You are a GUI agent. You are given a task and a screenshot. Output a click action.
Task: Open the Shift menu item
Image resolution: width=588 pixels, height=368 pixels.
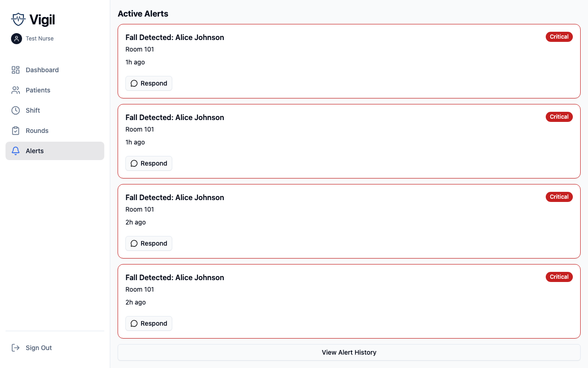(x=33, y=110)
